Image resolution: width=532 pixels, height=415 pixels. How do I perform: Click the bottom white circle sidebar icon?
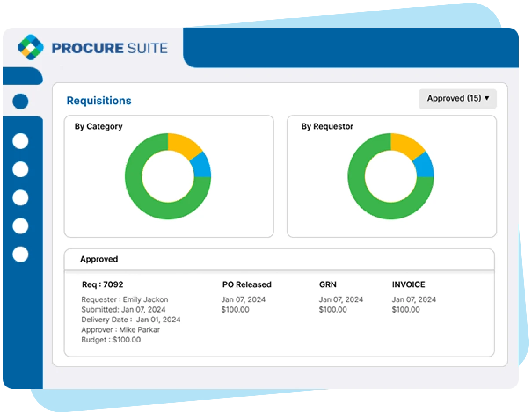tap(20, 254)
